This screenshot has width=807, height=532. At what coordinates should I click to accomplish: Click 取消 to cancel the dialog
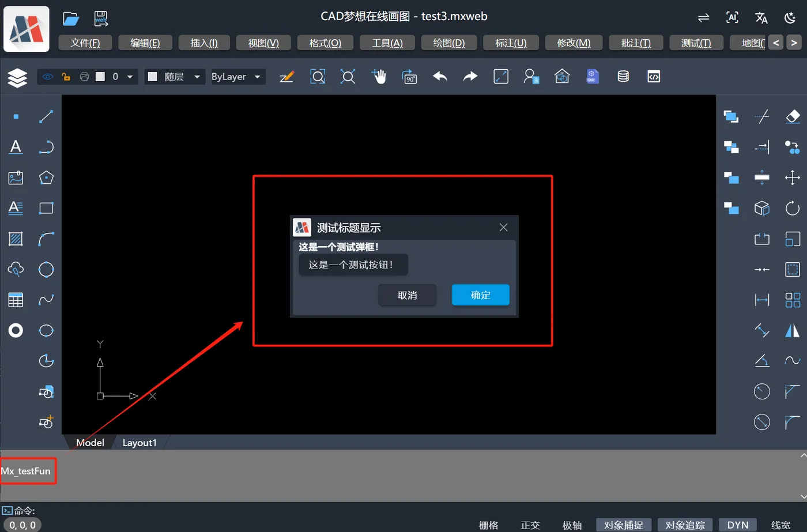pos(407,295)
